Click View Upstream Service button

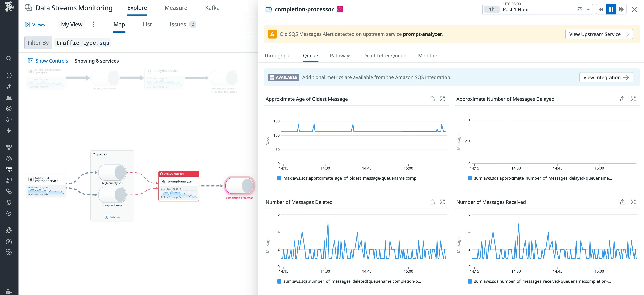tap(599, 34)
